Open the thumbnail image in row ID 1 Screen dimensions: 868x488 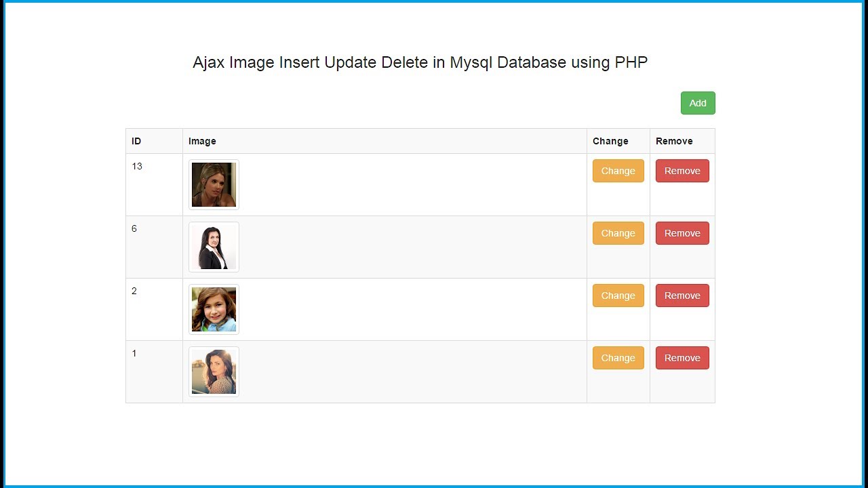pyautogui.click(x=214, y=371)
